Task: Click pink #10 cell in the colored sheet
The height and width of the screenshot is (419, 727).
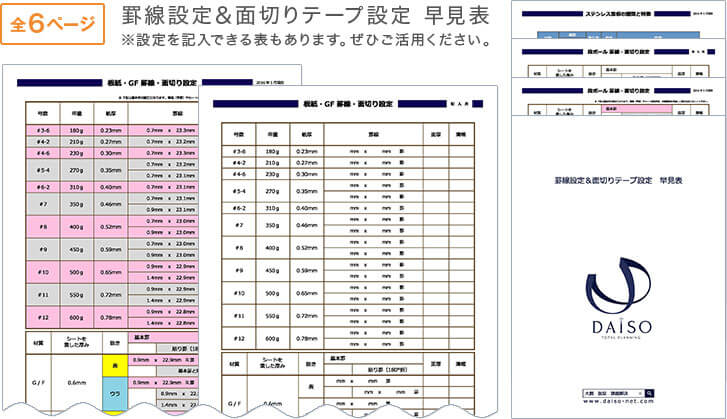Action: [43, 272]
